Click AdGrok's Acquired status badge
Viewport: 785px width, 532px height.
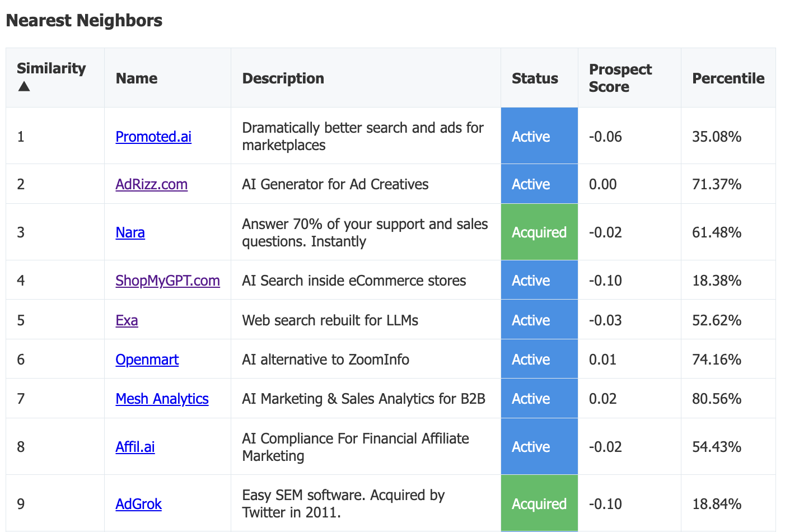(x=539, y=503)
